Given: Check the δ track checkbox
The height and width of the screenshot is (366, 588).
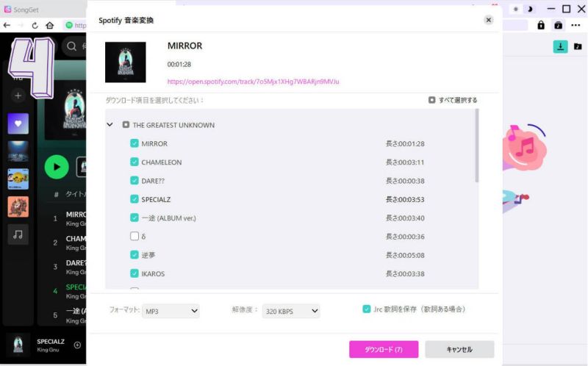Looking at the screenshot, I should (135, 237).
